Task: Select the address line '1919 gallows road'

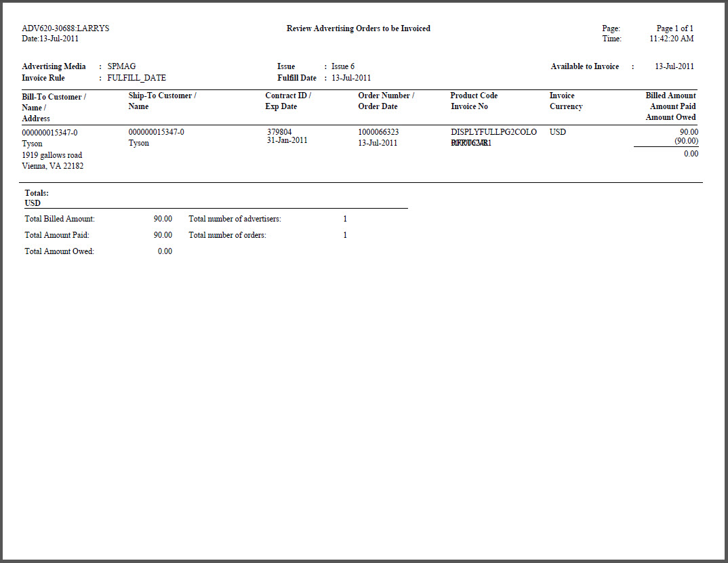Action: pyautogui.click(x=52, y=155)
